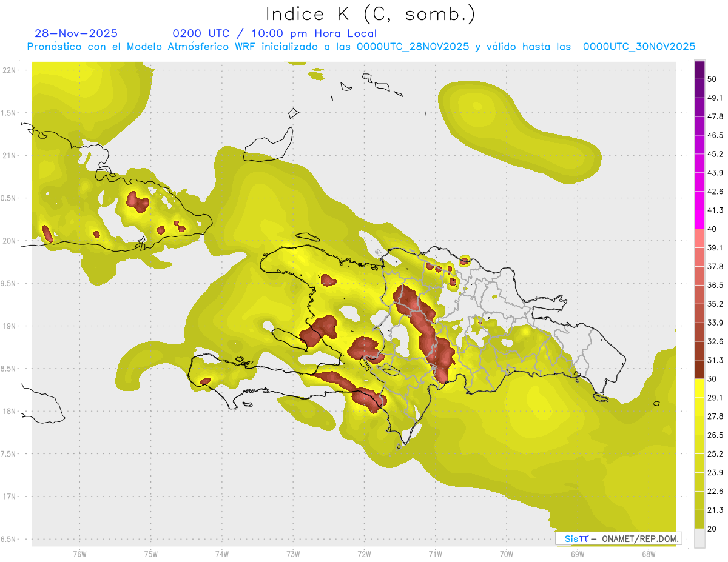Click the colorbar value '50'

click(712, 79)
